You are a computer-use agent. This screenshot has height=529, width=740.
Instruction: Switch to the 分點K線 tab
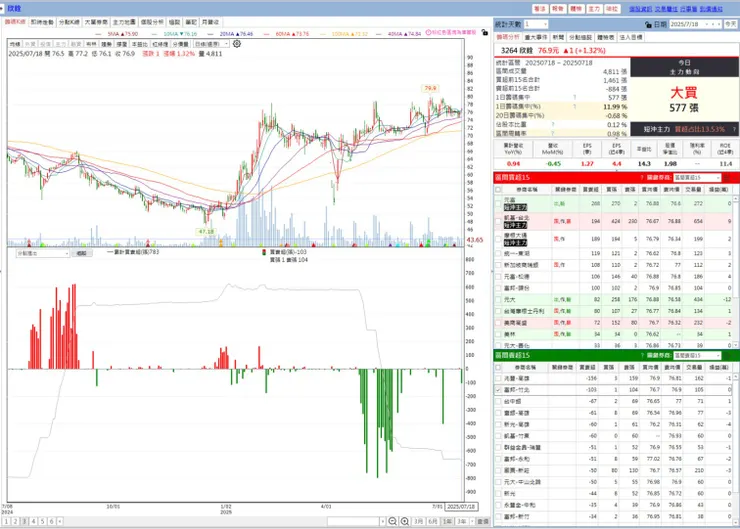(x=69, y=22)
